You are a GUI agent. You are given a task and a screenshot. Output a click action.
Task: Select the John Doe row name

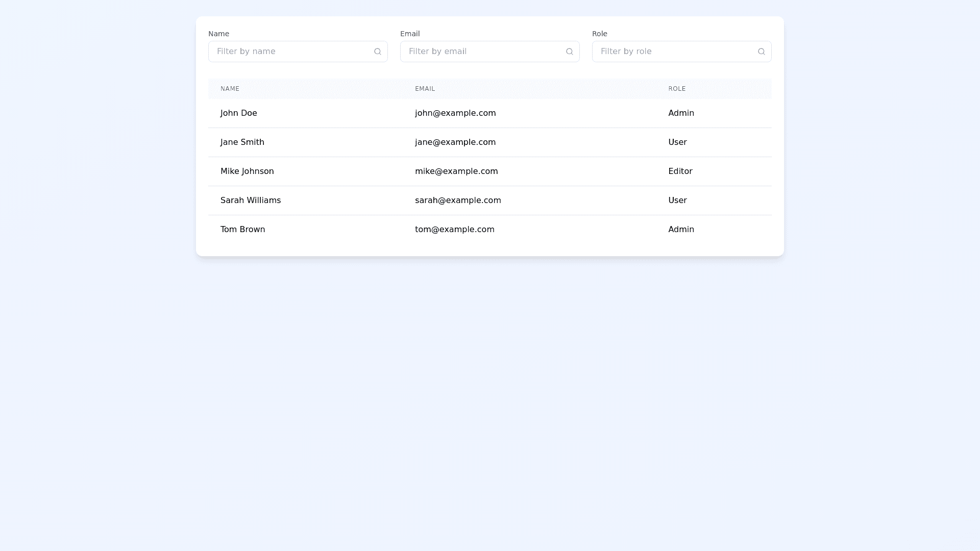click(x=238, y=113)
